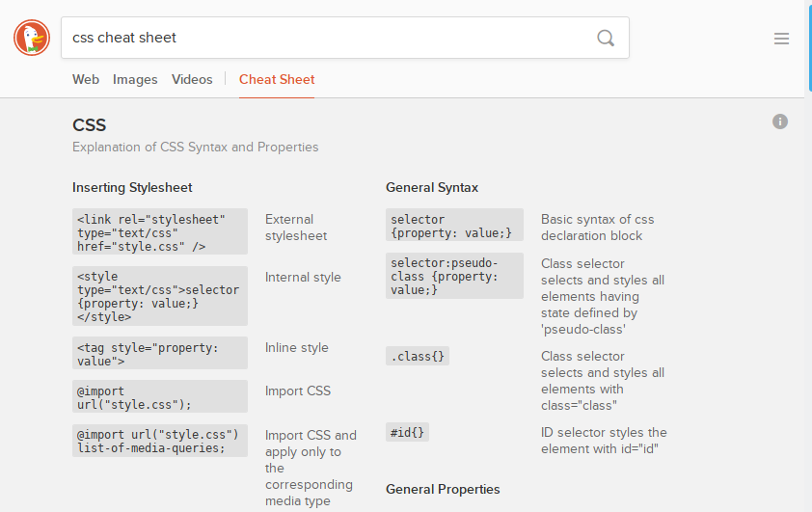Click the selector {property: value;} snippet
The width and height of the screenshot is (812, 512).
(454, 226)
